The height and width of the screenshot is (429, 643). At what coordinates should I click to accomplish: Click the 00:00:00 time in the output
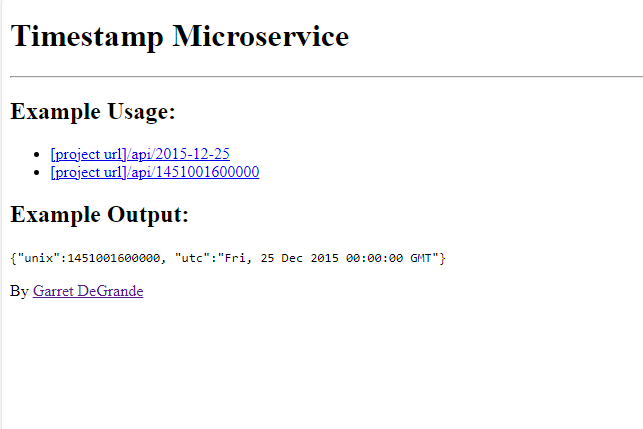coord(374,258)
